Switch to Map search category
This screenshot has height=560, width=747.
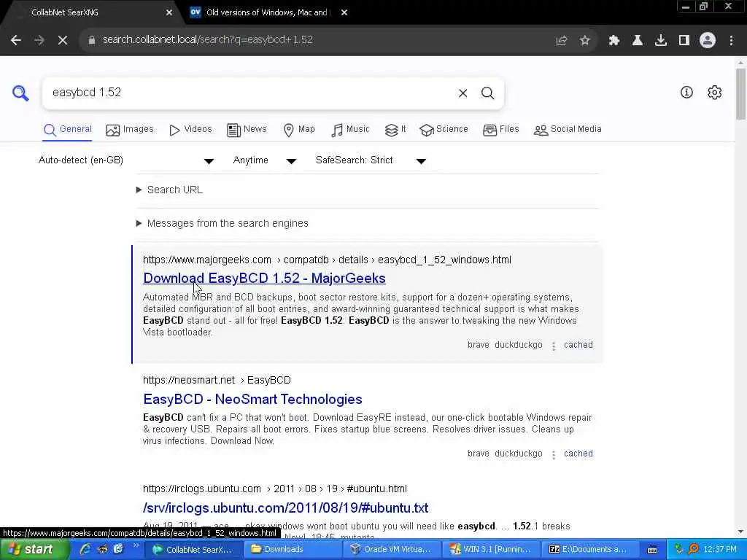pos(298,130)
